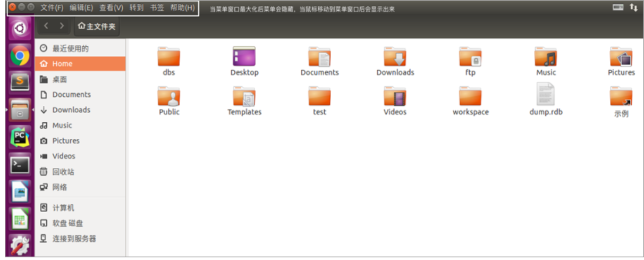
Task: Open the 书签 menu
Action: 157,8
